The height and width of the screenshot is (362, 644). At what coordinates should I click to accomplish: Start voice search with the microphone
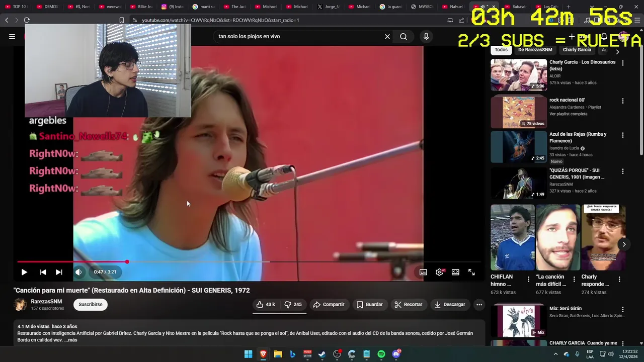point(426,36)
